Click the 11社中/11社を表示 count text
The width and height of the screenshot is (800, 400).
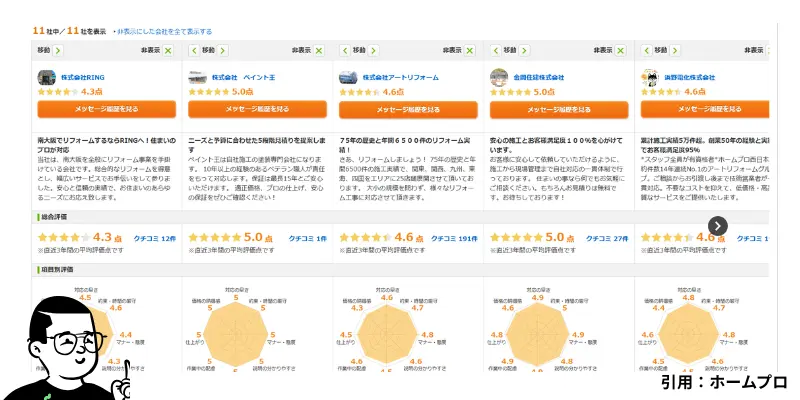tap(69, 31)
